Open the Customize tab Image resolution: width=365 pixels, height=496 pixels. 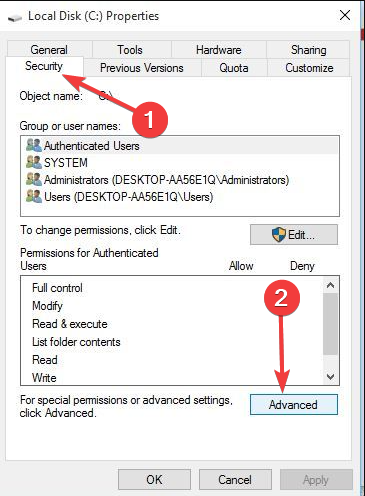click(309, 68)
